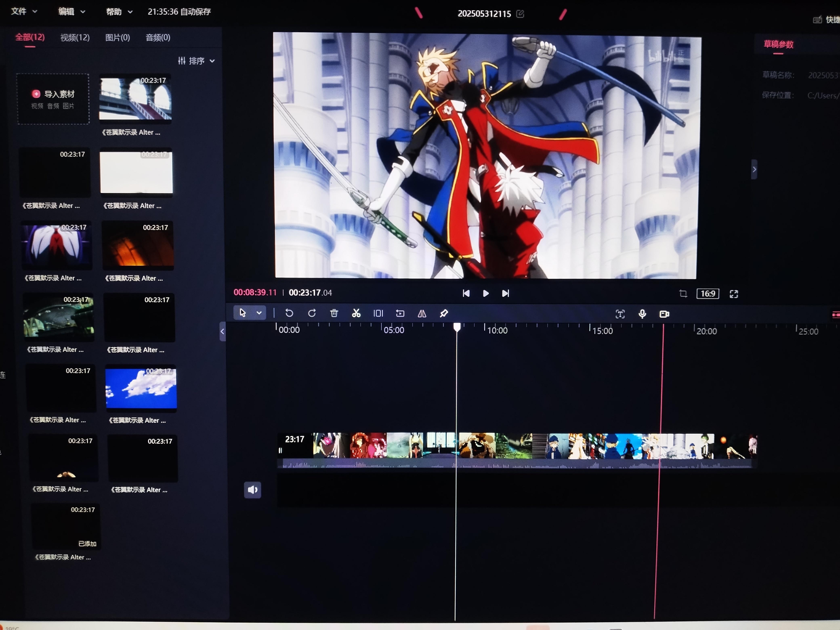The width and height of the screenshot is (840, 630).
Task: Click the project title 202505312115
Action: pos(484,14)
